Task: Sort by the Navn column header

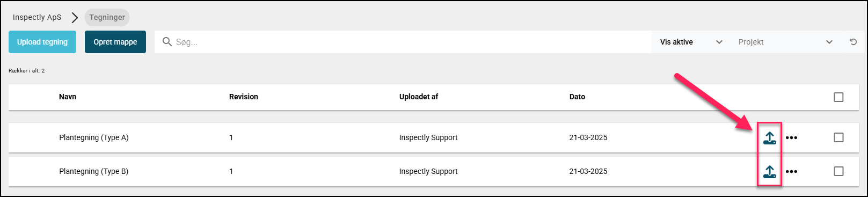Action: point(68,97)
